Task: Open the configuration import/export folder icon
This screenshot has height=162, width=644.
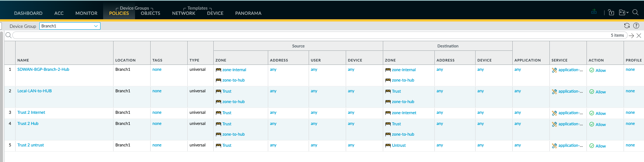Action: pos(622,13)
